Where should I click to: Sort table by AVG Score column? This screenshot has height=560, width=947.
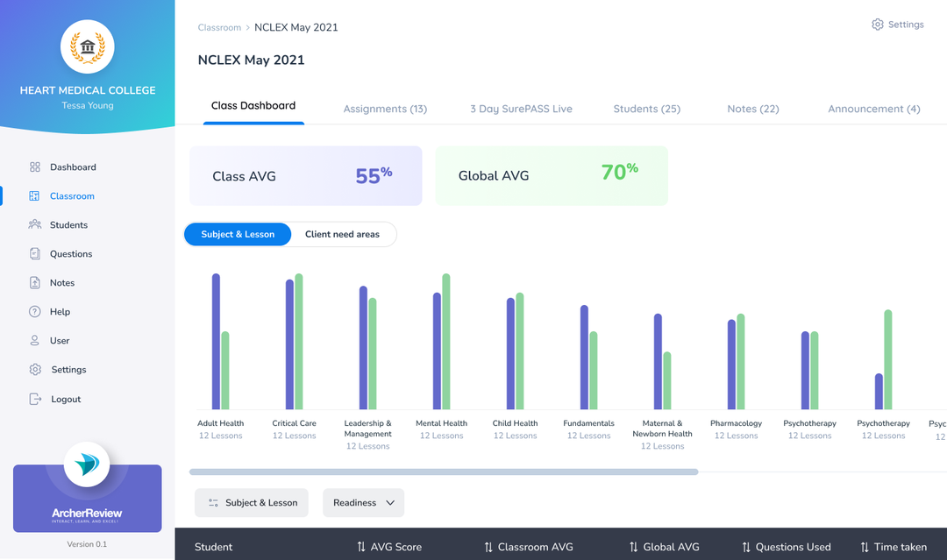(x=388, y=547)
